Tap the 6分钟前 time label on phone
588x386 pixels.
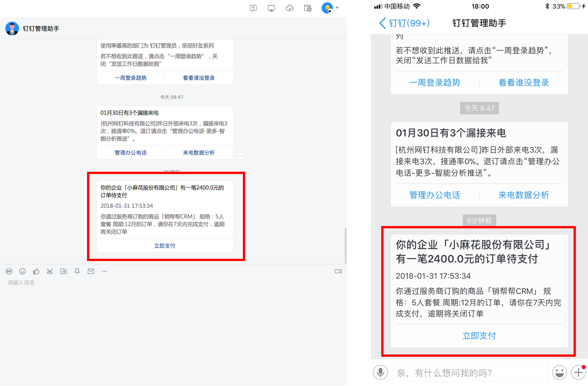479,220
